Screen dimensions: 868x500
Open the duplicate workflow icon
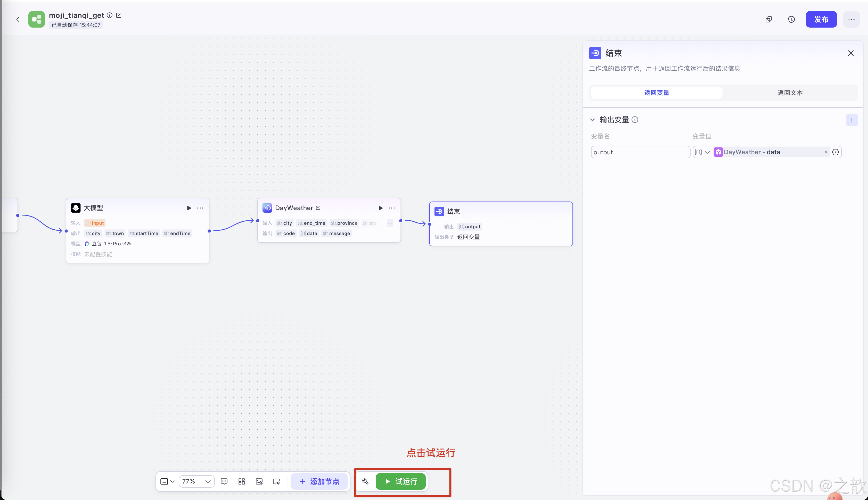pyautogui.click(x=769, y=19)
